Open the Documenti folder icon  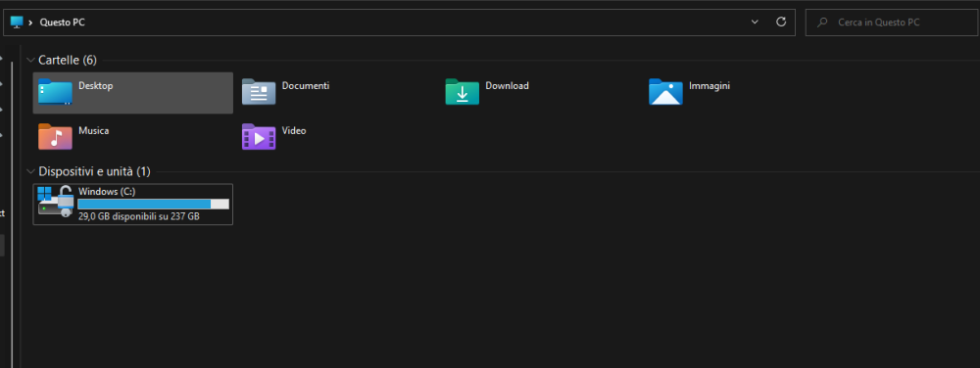pyautogui.click(x=258, y=92)
